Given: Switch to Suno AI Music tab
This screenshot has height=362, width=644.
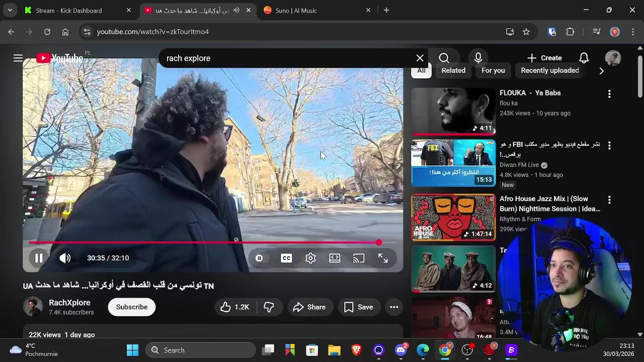Looking at the screenshot, I should pyautogui.click(x=317, y=10).
